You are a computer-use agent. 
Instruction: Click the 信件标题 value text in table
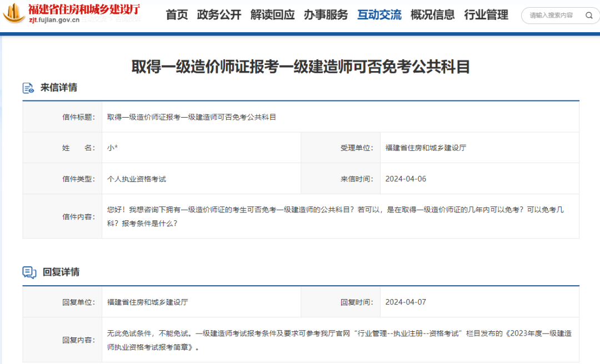point(192,117)
